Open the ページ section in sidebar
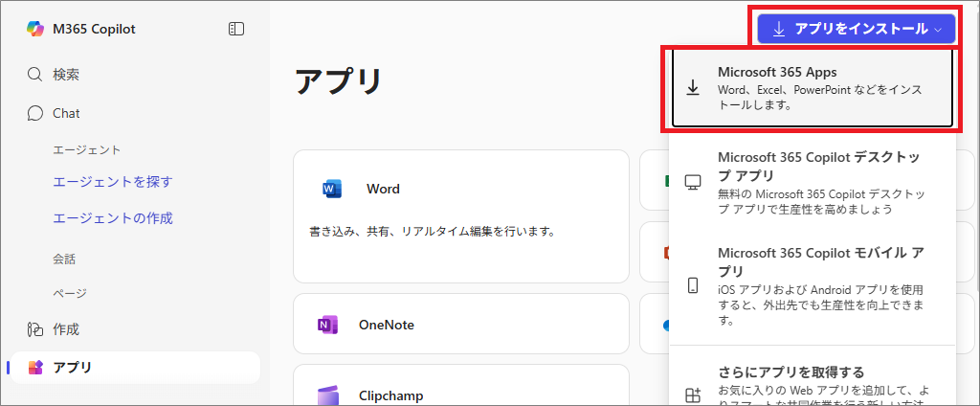 point(69,293)
